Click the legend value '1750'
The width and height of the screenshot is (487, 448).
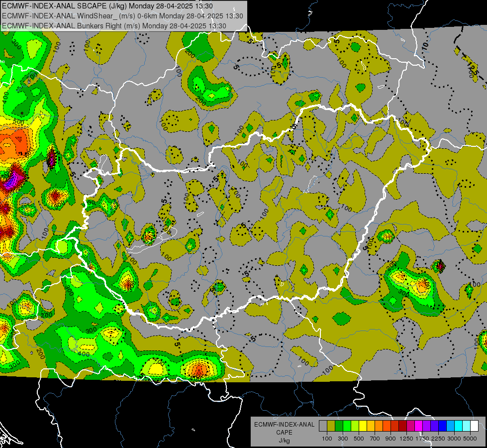[x=422, y=439]
